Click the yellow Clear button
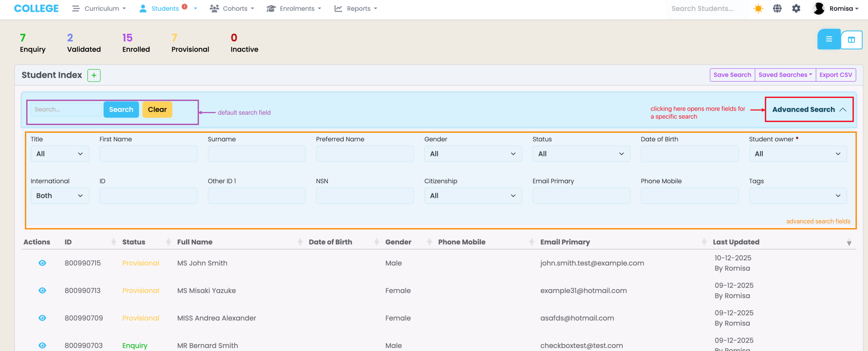The width and height of the screenshot is (868, 351). point(157,110)
